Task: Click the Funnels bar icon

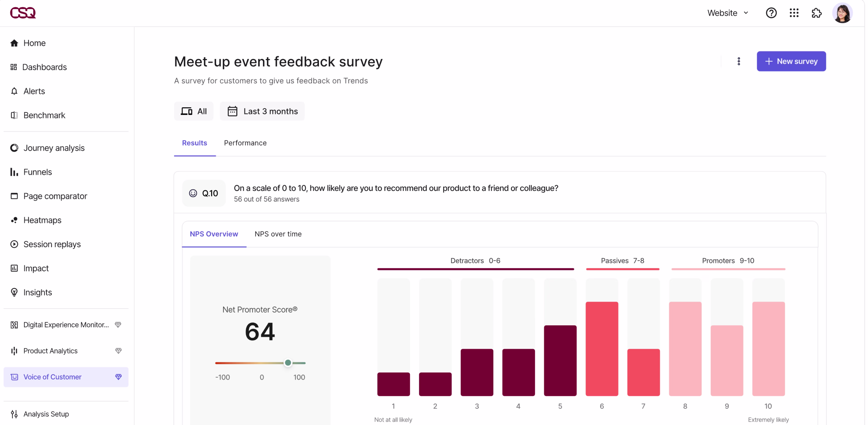Action: [x=14, y=172]
